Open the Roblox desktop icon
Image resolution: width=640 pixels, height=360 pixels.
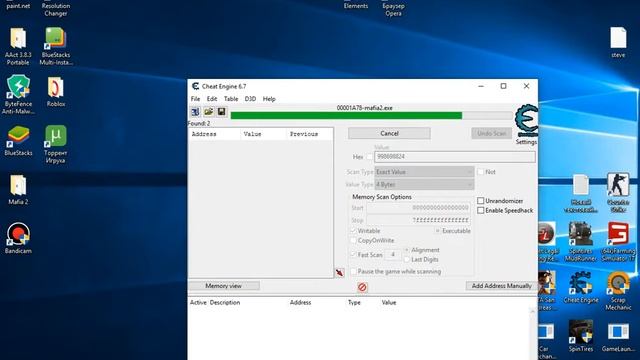click(56, 92)
